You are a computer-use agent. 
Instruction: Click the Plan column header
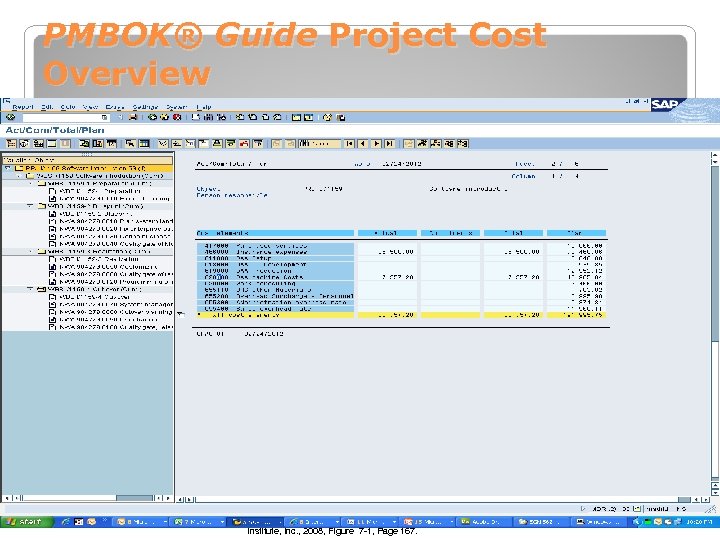pyautogui.click(x=576, y=233)
